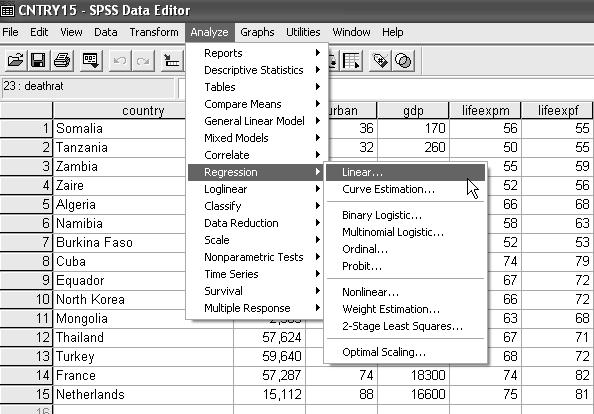Open the Survival submenu
This screenshot has height=414, width=594.
[x=255, y=291]
